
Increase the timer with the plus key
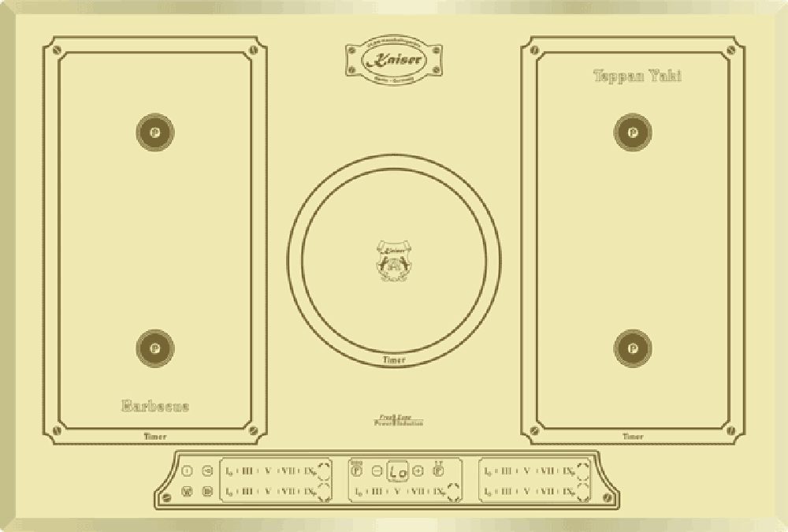418,471
